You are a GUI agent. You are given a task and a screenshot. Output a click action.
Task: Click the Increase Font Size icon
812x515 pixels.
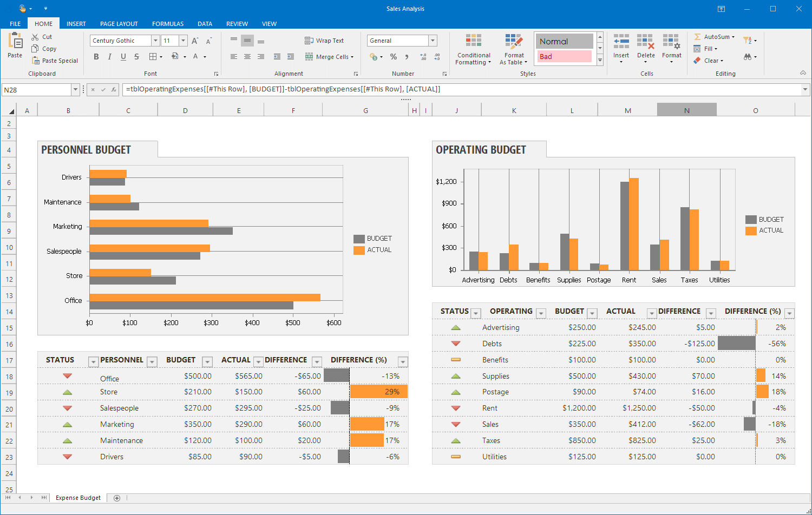pos(195,41)
